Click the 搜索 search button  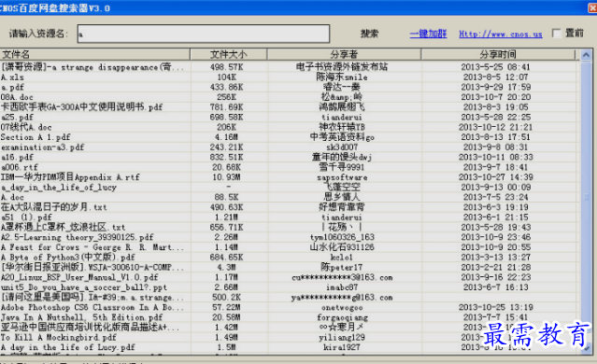(369, 34)
